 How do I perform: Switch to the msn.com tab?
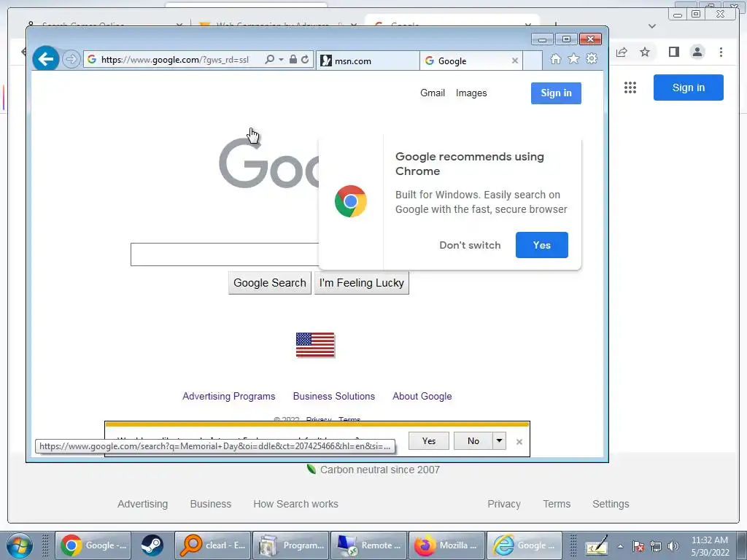[x=368, y=61]
